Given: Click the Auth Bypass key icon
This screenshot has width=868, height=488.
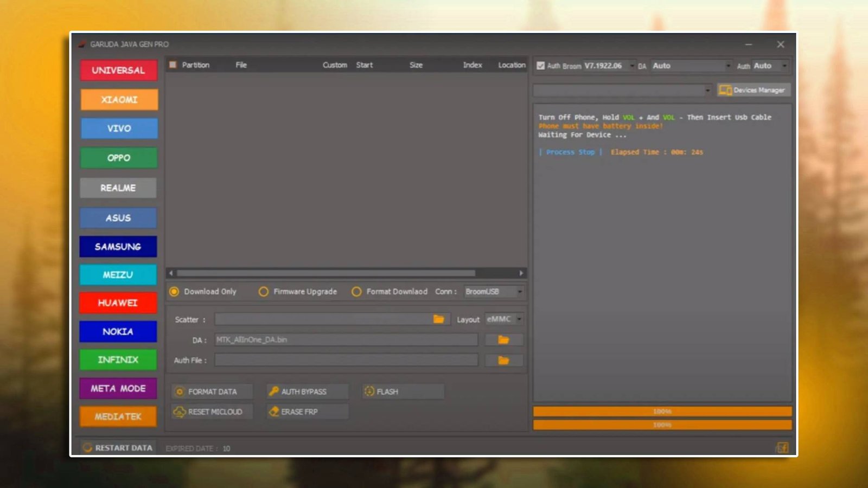Looking at the screenshot, I should [x=275, y=391].
